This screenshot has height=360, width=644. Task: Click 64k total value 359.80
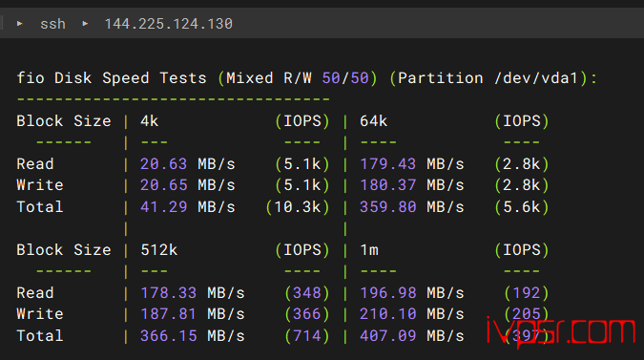pos(387,207)
